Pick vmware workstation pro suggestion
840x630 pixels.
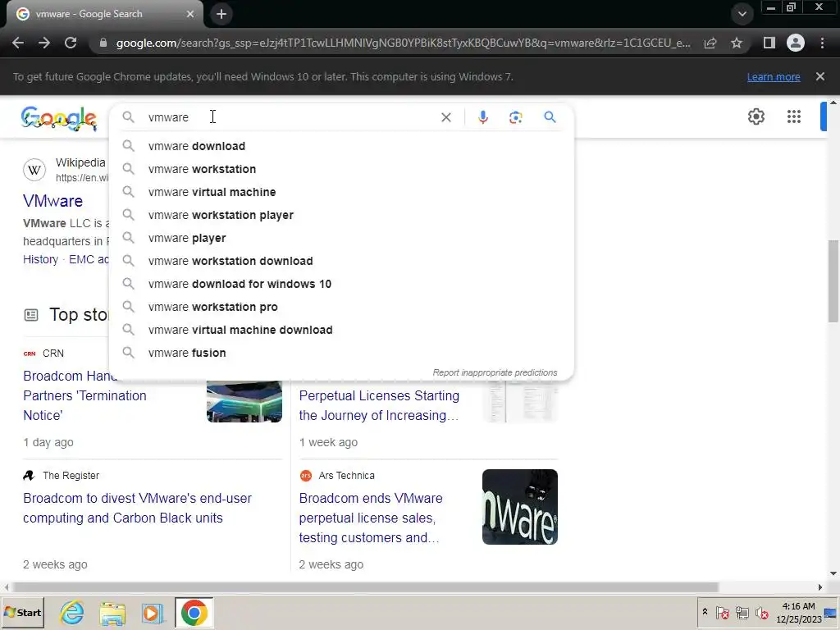point(341,308)
